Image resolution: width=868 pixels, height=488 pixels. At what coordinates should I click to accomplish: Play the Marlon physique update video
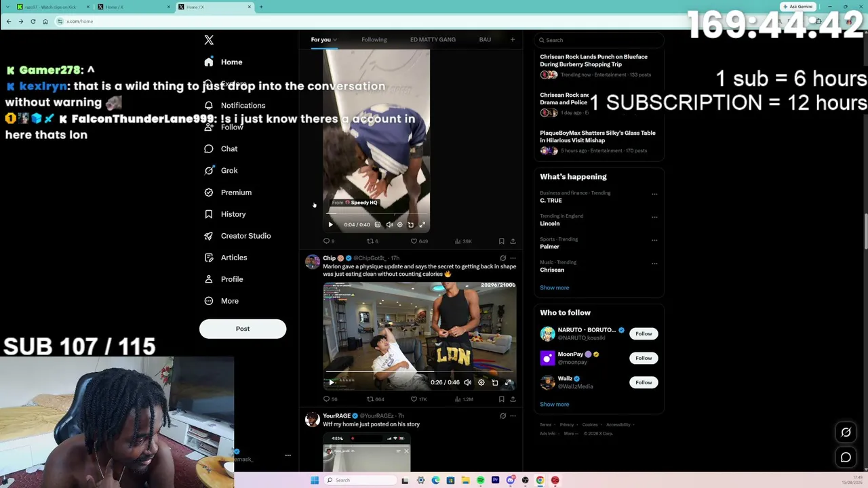(331, 382)
